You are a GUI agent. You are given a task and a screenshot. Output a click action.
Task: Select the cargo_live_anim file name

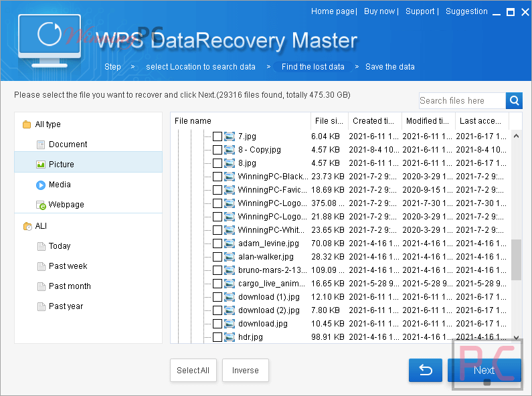click(272, 284)
